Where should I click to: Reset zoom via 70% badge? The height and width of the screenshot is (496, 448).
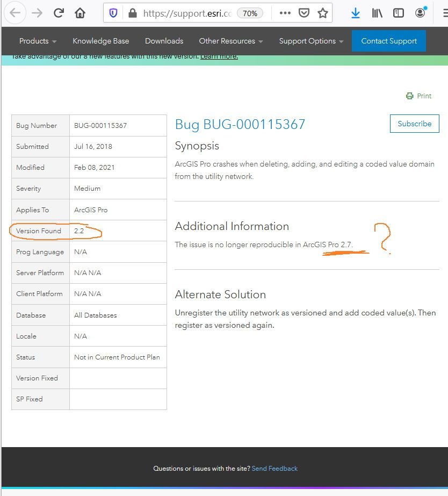pos(250,13)
